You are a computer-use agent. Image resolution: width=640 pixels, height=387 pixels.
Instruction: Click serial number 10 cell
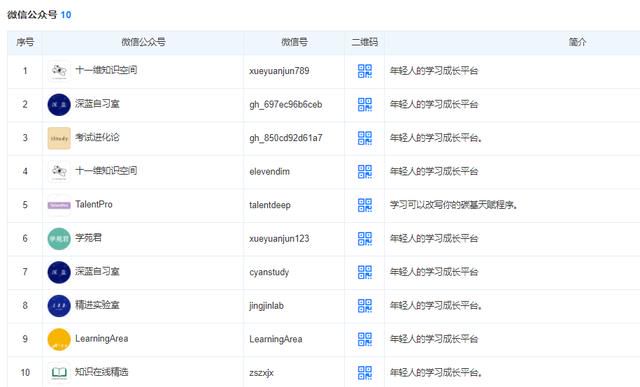[25, 372]
